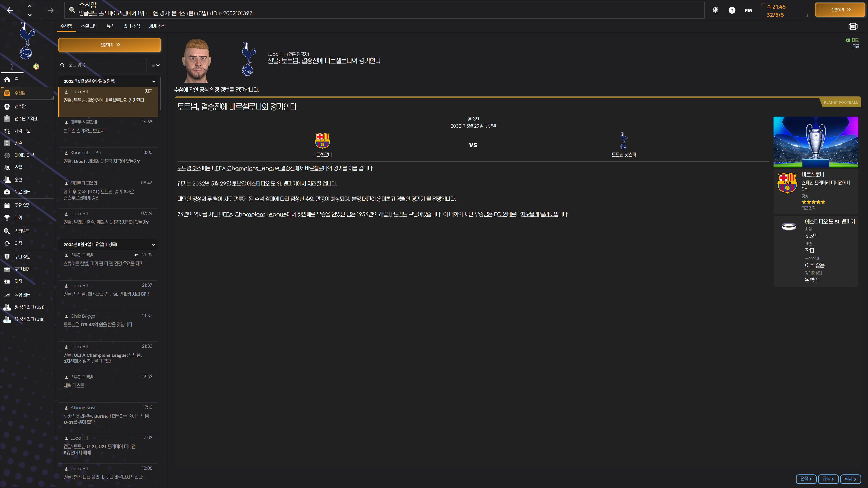Click the back navigation arrow
This screenshot has width=868, height=488.
pyautogui.click(x=10, y=10)
